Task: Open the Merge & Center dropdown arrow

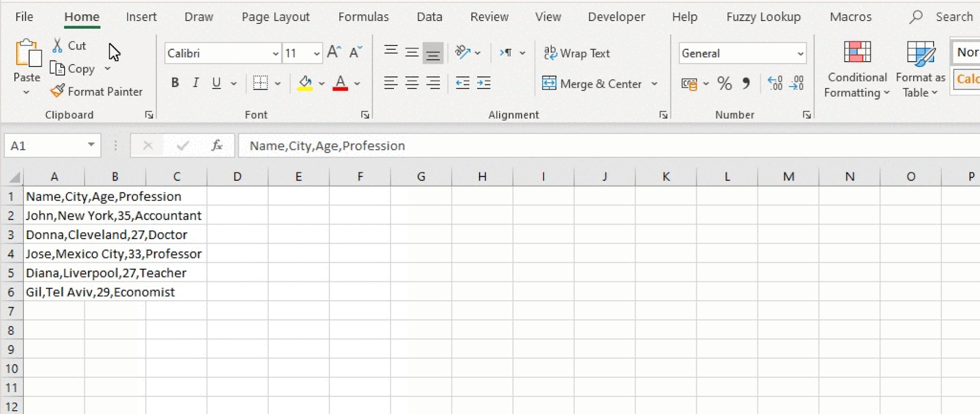Action: tap(654, 83)
